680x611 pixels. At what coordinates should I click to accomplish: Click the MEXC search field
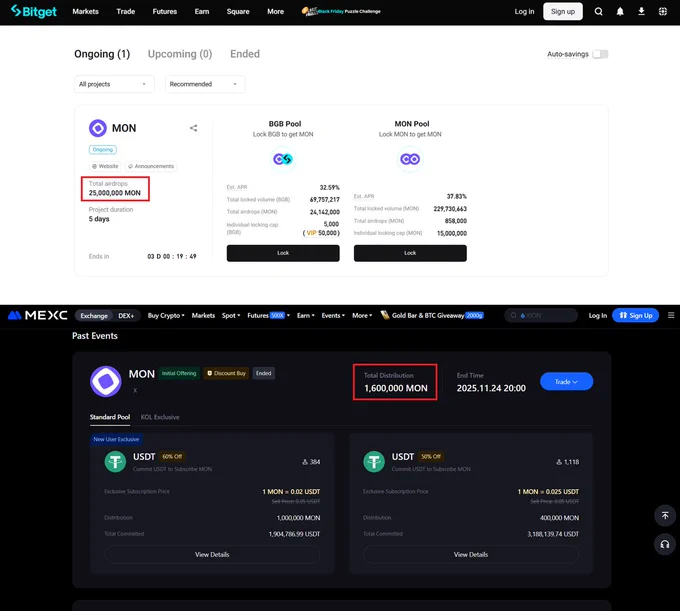(541, 315)
